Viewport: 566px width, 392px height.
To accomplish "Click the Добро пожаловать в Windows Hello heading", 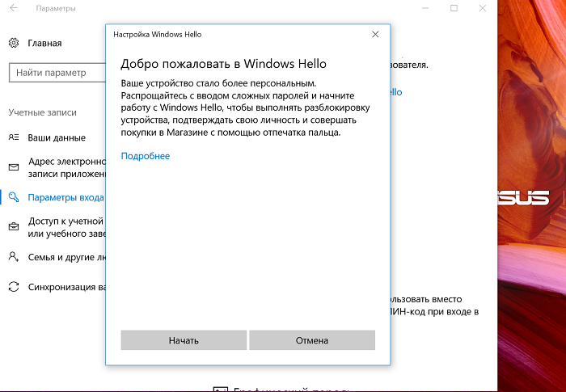I will [223, 64].
